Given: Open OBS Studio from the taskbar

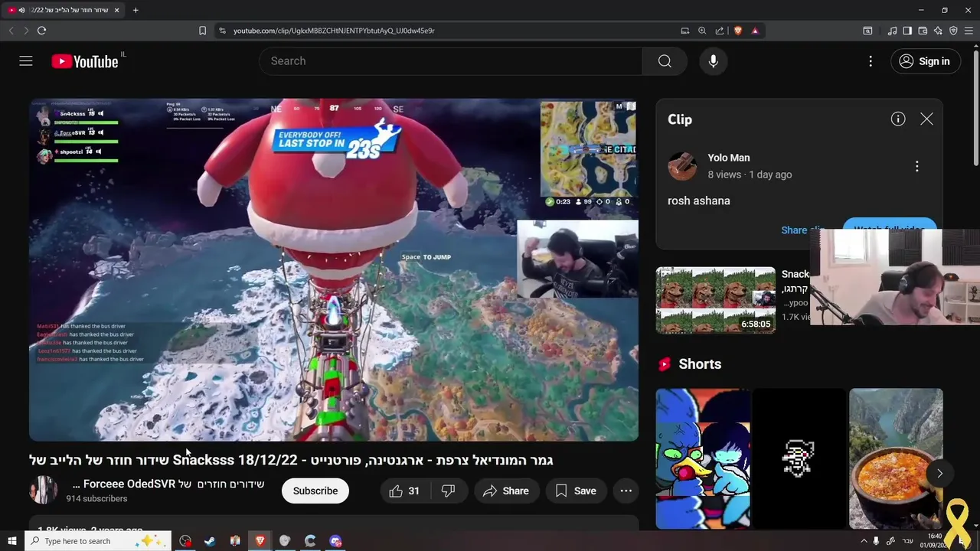Looking at the screenshot, I should point(185,541).
